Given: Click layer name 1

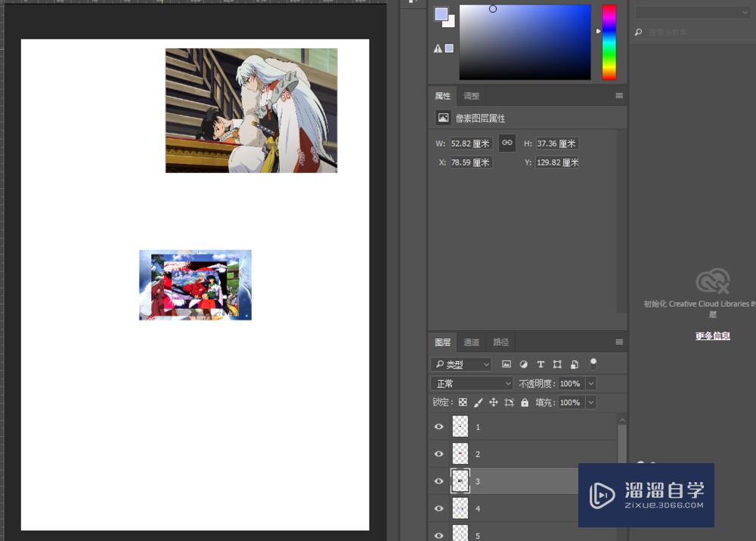Looking at the screenshot, I should point(478,428).
